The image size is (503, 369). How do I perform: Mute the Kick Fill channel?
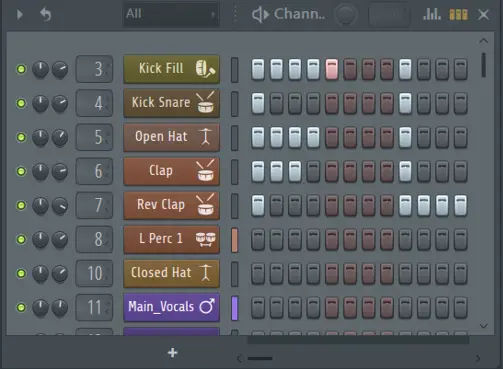(x=21, y=69)
